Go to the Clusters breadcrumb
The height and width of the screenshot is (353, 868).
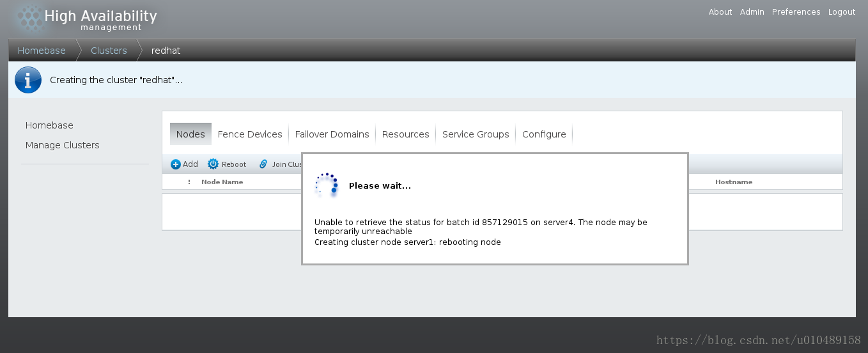[109, 51]
